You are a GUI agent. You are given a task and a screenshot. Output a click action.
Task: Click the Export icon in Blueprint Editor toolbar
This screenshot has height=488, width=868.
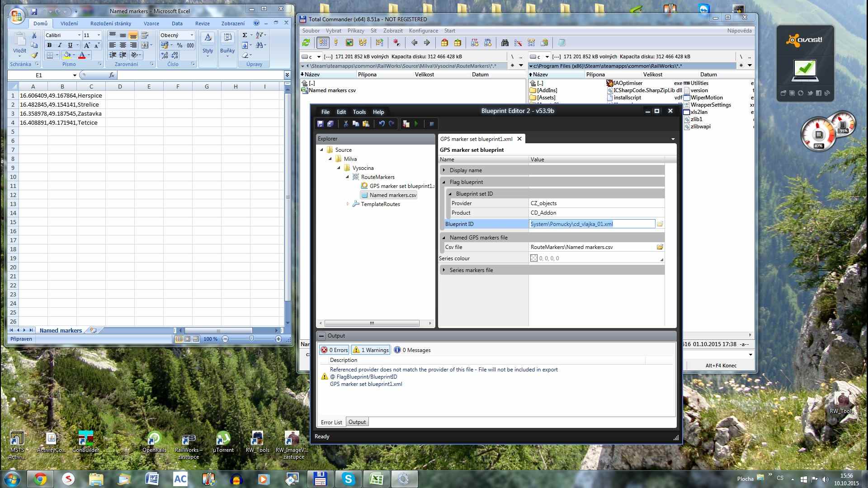[x=406, y=124]
